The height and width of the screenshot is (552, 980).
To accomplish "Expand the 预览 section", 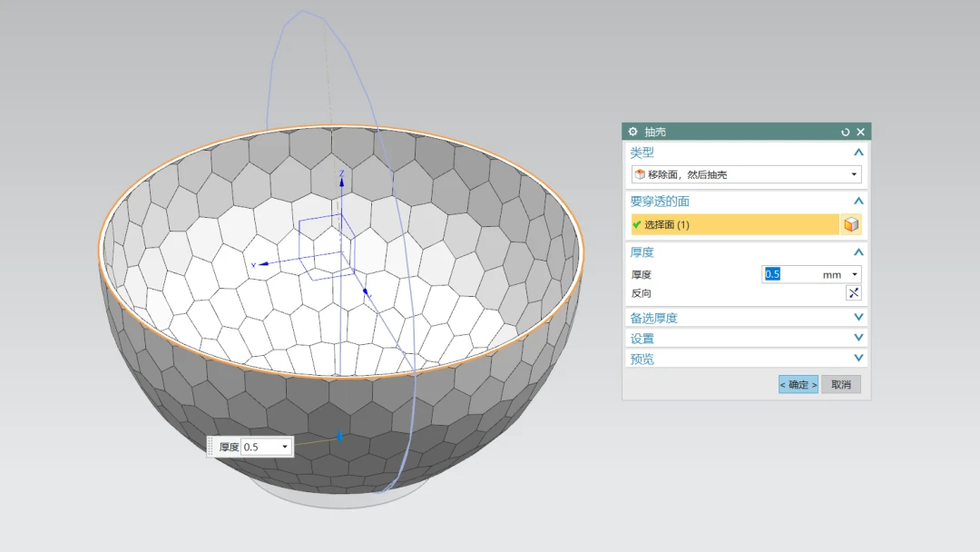I will (858, 359).
